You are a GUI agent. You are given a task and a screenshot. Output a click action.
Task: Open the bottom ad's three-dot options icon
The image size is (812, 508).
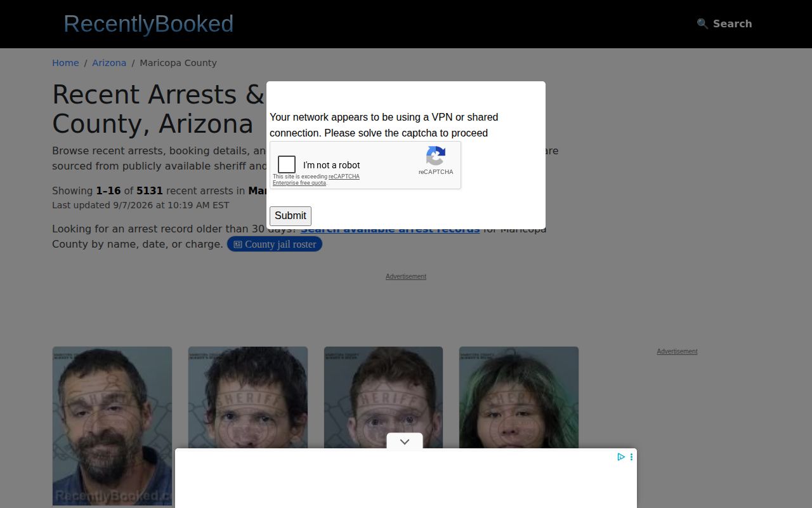click(631, 457)
